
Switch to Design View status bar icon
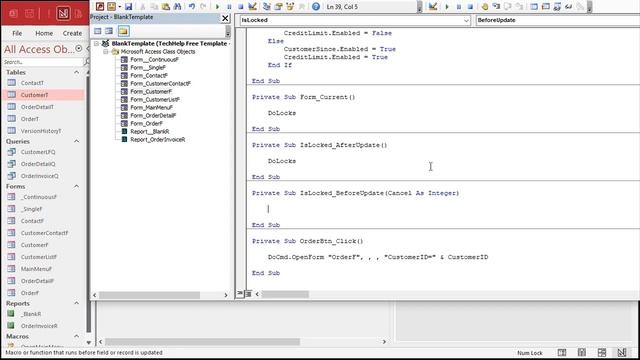(622, 353)
